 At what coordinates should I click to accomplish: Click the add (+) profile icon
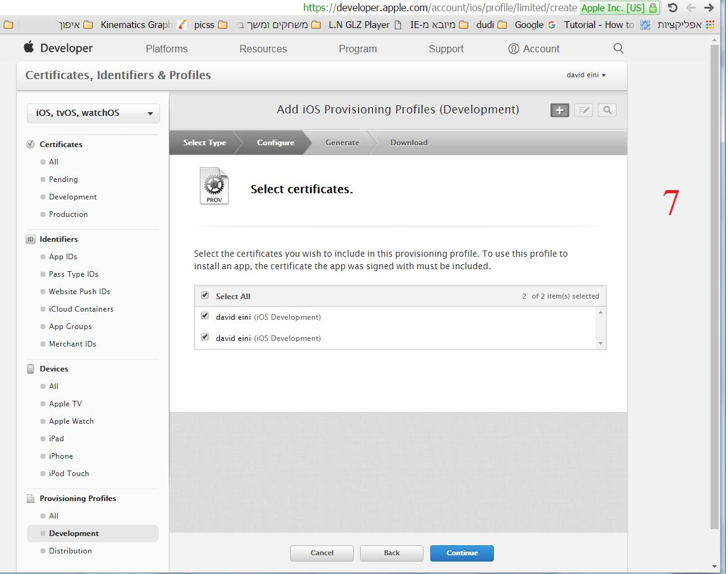click(559, 110)
